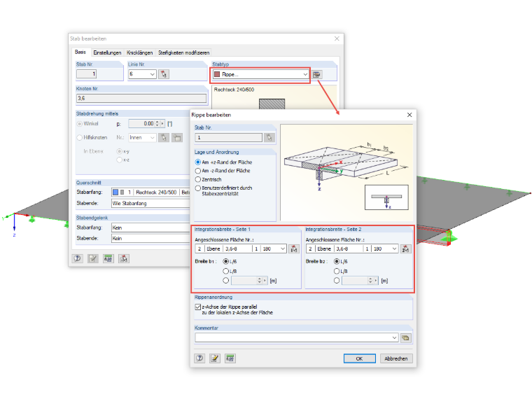Pick Hilfsknoten node graphically icon

click(x=164, y=137)
